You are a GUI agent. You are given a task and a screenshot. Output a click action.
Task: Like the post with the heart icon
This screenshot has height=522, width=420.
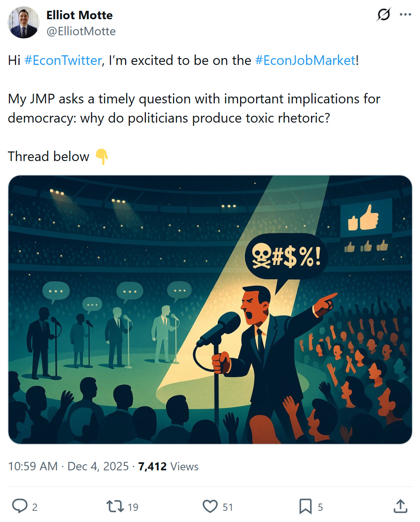pyautogui.click(x=210, y=506)
